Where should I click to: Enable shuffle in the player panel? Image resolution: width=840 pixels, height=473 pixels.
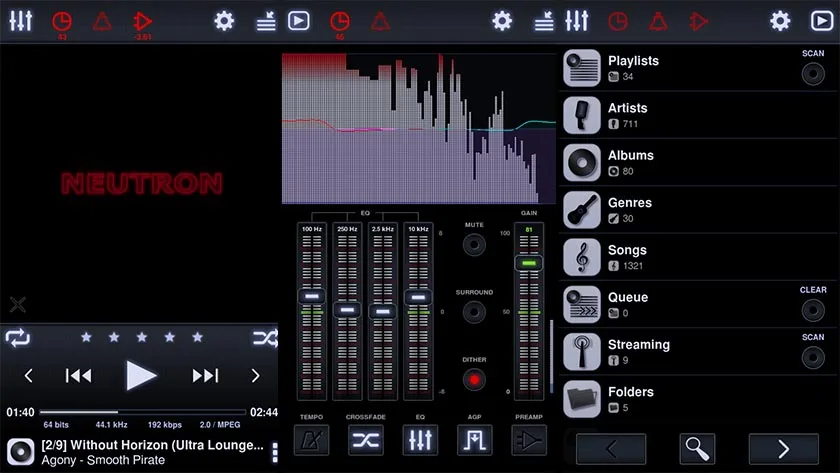[x=265, y=337]
